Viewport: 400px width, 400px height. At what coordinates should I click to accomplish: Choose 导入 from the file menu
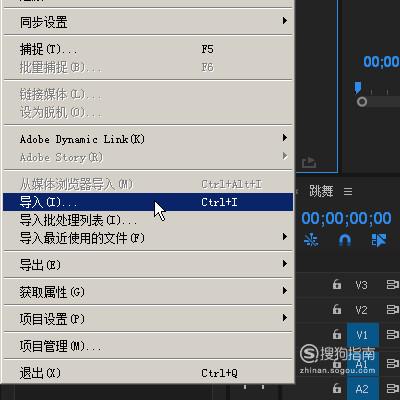click(148, 202)
